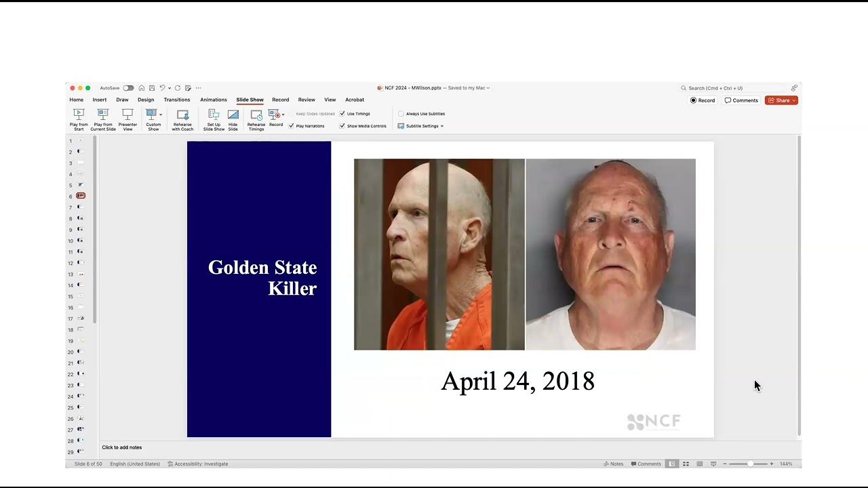Click the Hide Slide icon

click(233, 115)
